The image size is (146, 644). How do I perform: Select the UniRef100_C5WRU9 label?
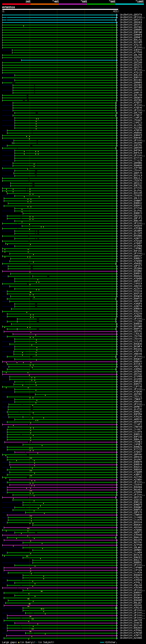coord(131,515)
